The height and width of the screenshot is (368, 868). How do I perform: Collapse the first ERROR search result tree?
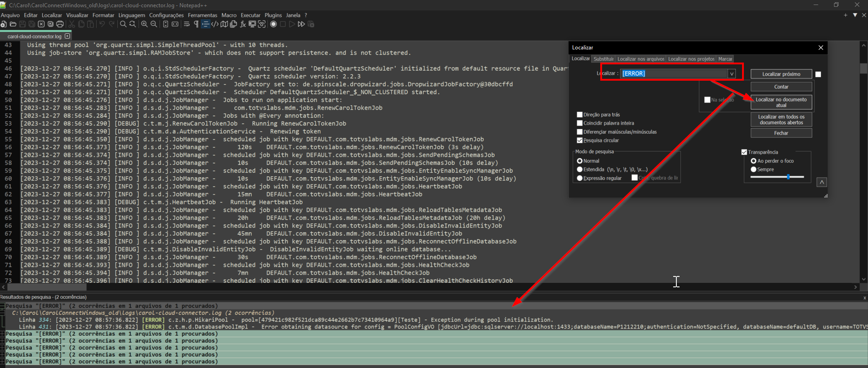(2, 306)
